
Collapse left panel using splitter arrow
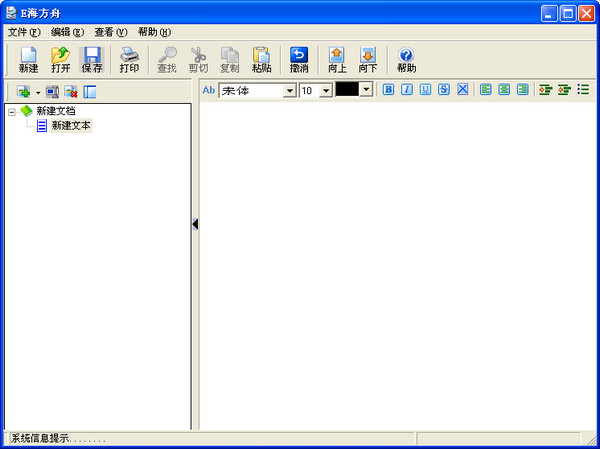195,224
